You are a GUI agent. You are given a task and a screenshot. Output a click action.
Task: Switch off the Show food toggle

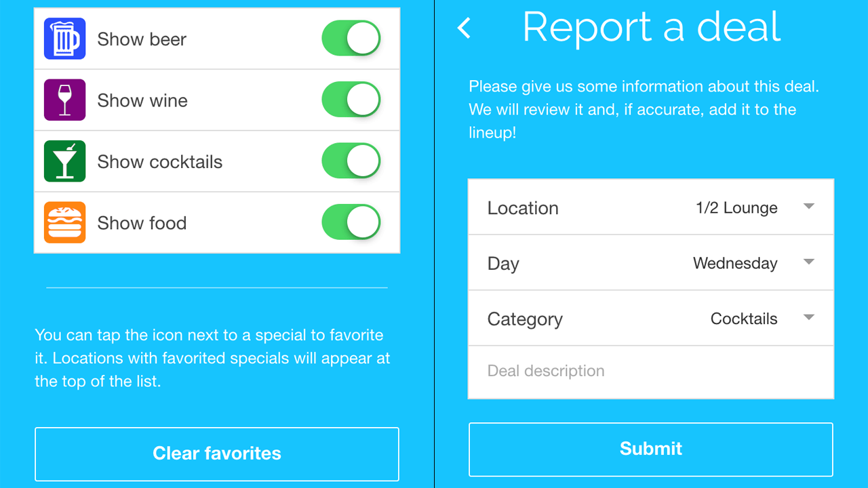(x=351, y=222)
